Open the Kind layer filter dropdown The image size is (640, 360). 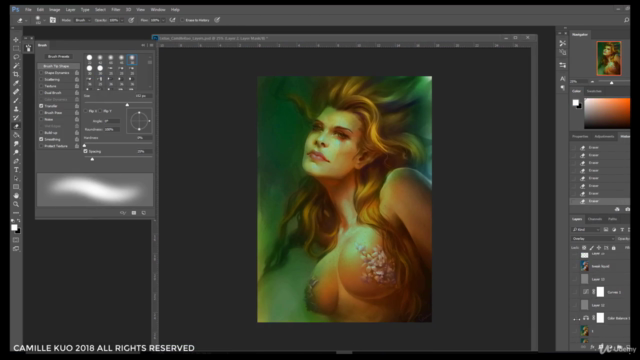click(586, 229)
